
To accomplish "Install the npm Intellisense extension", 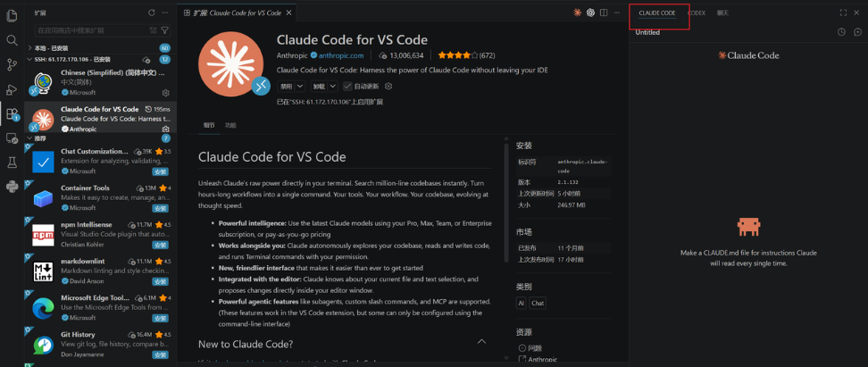I will coord(160,245).
